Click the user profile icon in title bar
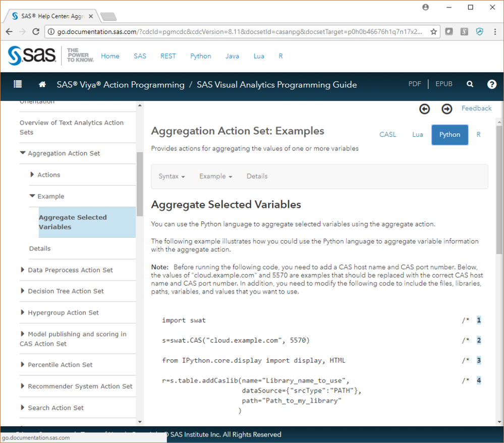This screenshot has width=504, height=443. [x=426, y=7]
